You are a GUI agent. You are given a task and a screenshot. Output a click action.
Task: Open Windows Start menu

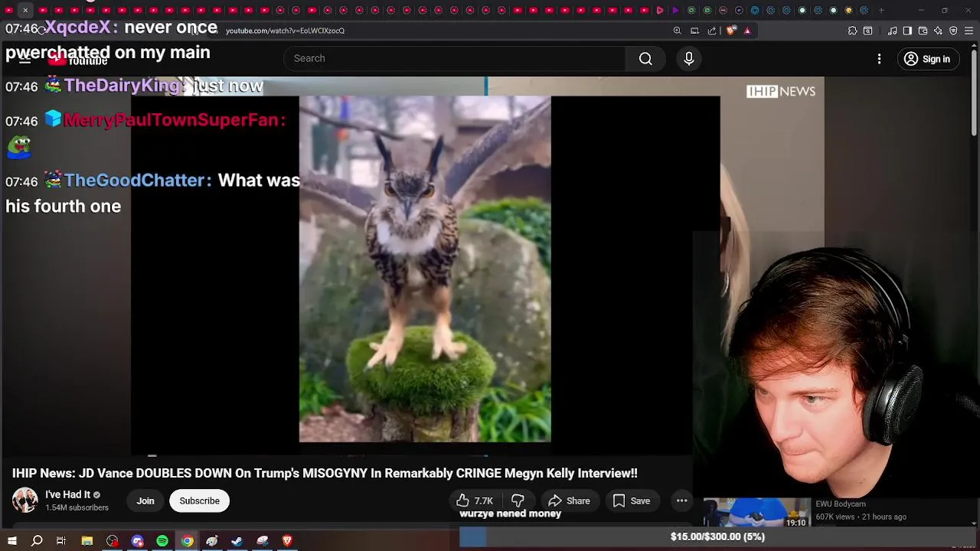[12, 541]
